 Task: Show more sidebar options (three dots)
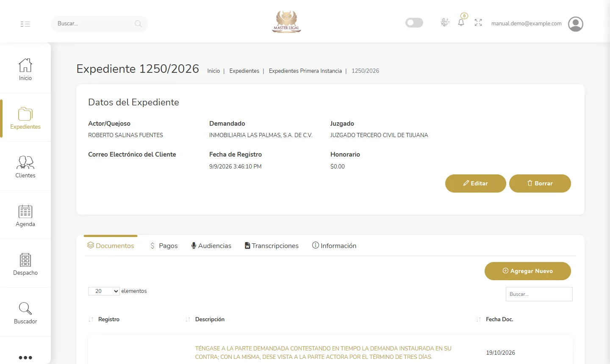[x=25, y=358]
